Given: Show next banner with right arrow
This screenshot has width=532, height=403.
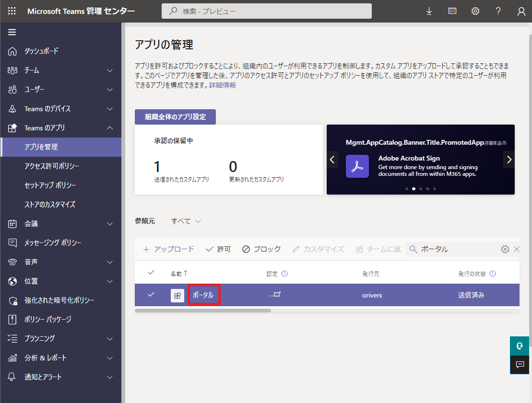Looking at the screenshot, I should coord(509,160).
